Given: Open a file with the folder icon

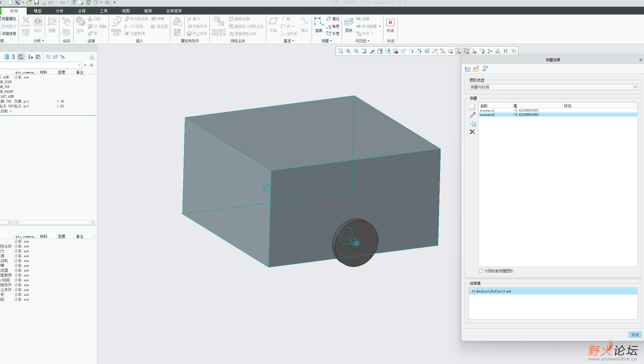Looking at the screenshot, I should pos(29,2).
